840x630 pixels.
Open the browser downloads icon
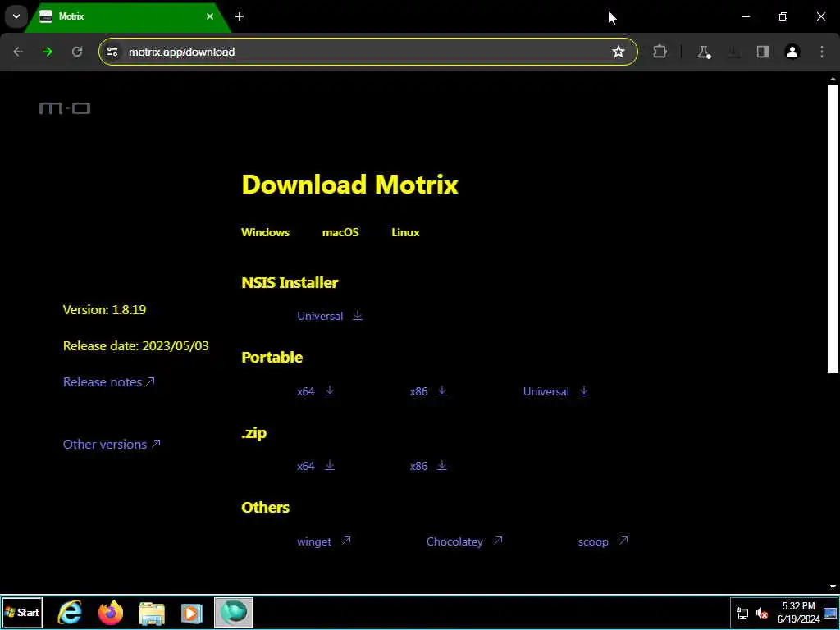pos(733,52)
